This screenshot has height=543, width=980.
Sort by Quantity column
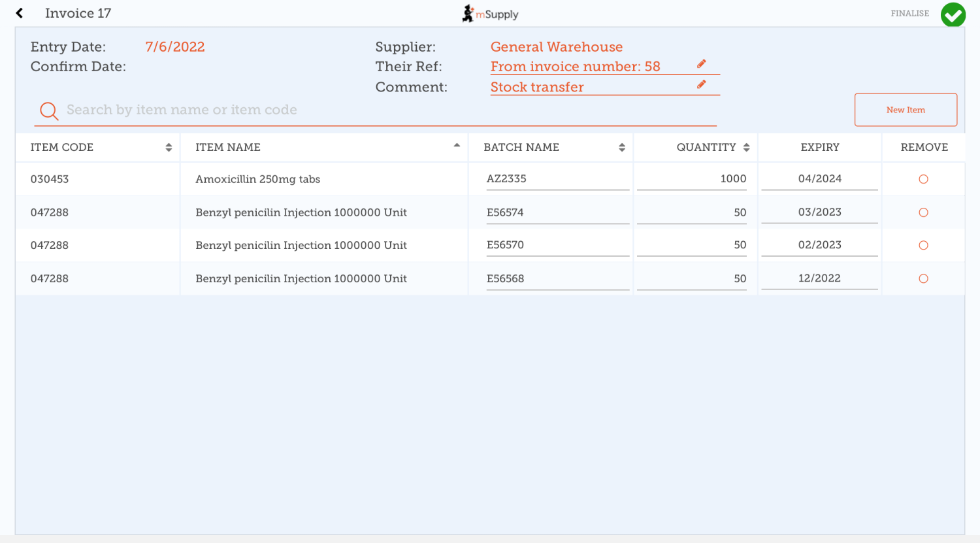(x=746, y=148)
